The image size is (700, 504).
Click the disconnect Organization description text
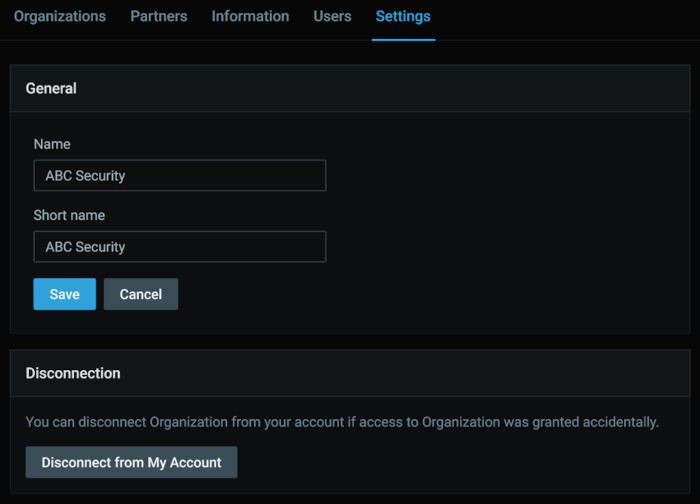click(342, 422)
